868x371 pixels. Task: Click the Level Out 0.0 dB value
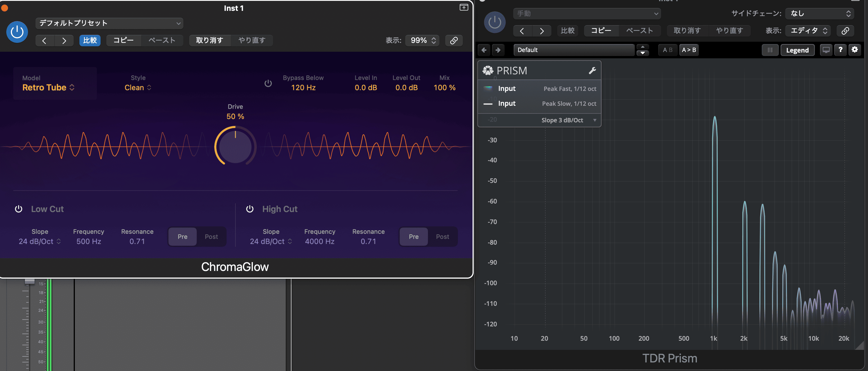[x=406, y=88]
